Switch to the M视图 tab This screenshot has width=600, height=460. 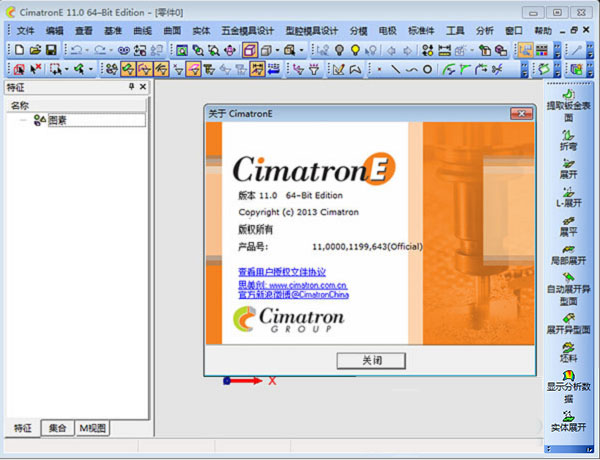click(x=92, y=428)
